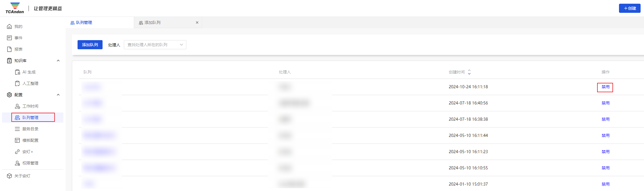Click the 服务目录 list icon
This screenshot has width=644, height=191.
point(17,129)
